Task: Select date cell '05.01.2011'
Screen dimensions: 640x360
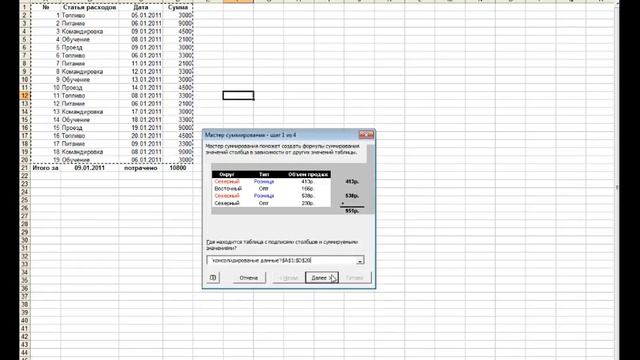Action: point(141,16)
